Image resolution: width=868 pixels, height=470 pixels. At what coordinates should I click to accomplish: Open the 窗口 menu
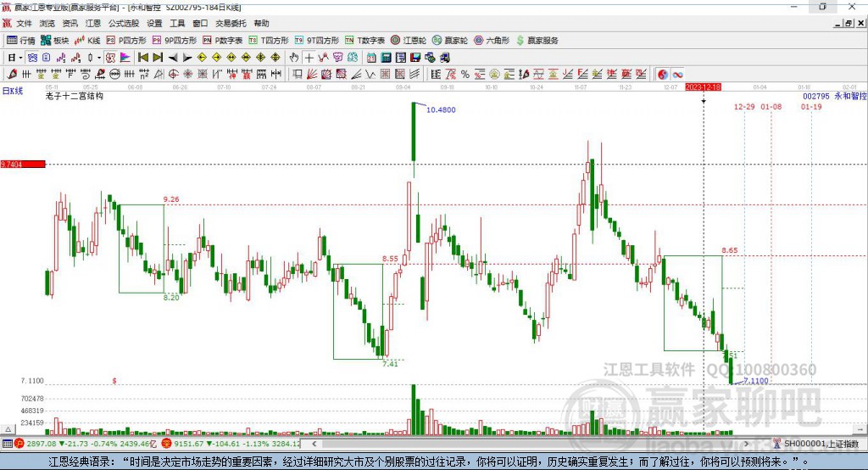pyautogui.click(x=200, y=23)
